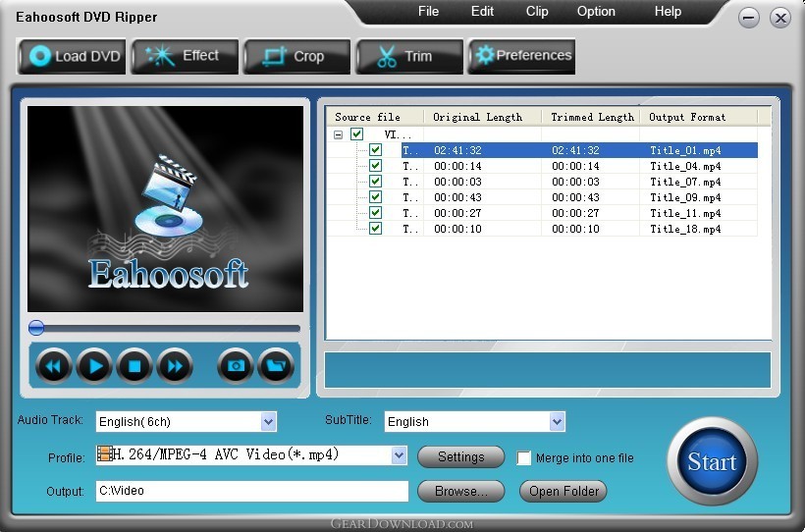Open the snapshot folder icon in the player
This screenshot has width=805, height=532.
point(276,366)
